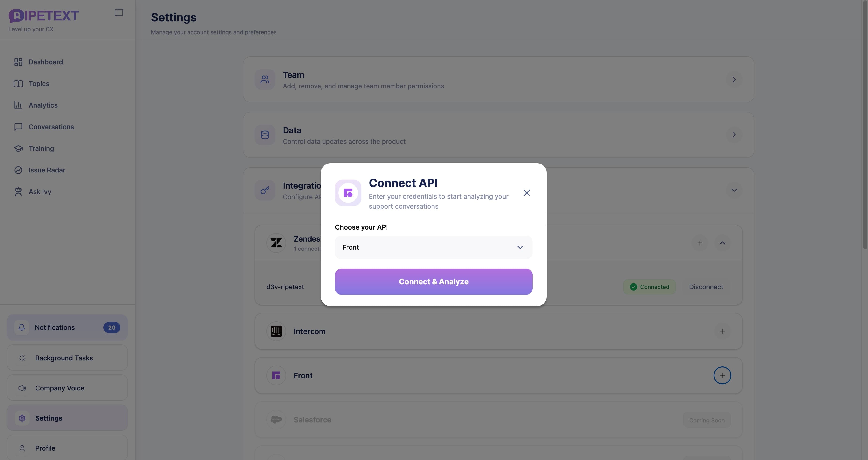Add a Front connection with the circled plus
868x460 pixels.
[x=722, y=375]
